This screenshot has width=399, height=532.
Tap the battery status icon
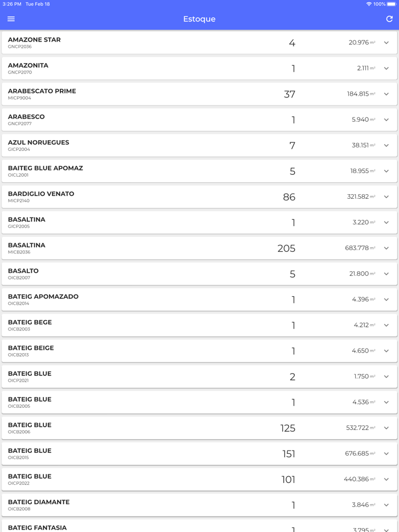point(392,4)
